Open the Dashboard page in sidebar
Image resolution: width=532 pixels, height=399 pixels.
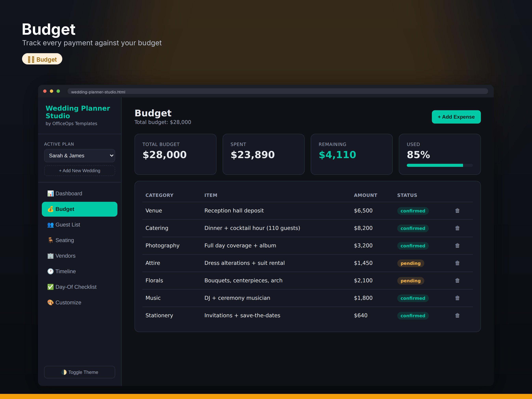click(x=80, y=194)
